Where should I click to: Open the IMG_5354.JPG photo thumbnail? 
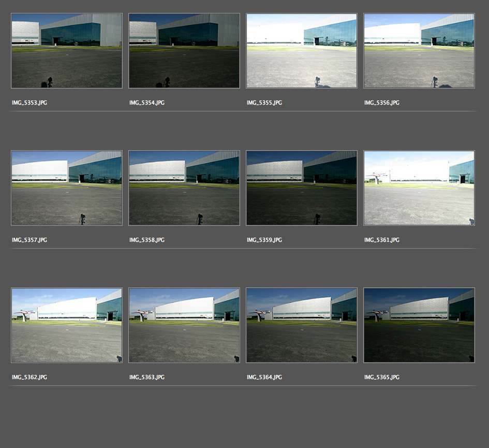[x=184, y=51]
